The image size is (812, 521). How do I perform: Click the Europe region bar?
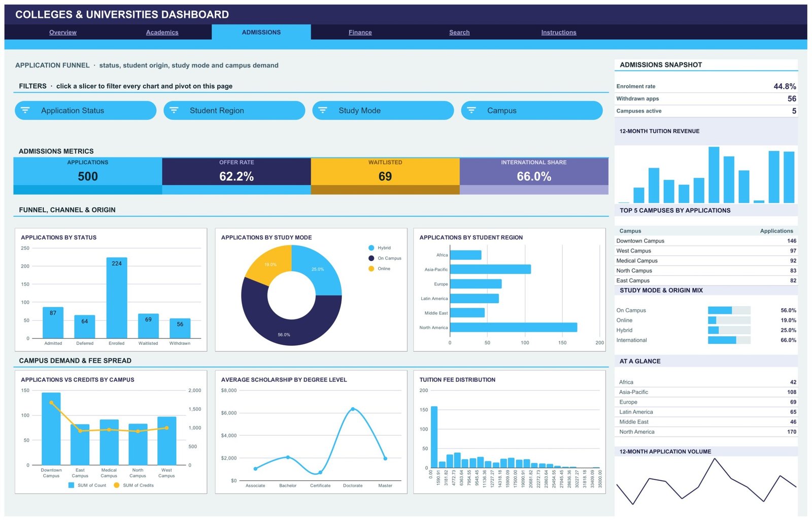click(476, 284)
